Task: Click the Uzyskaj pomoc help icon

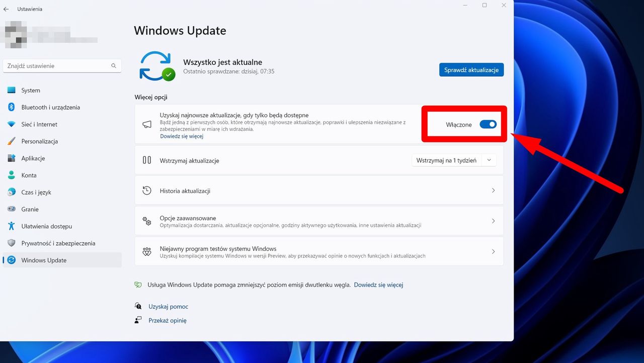Action: pos(138,306)
